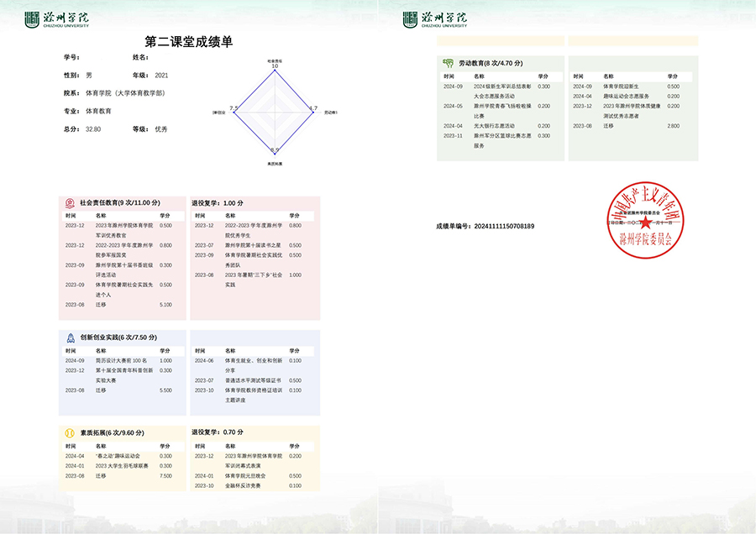Click the red circular Communist Youth League seal
Image resolution: width=756 pixels, height=534 pixels.
point(645,220)
